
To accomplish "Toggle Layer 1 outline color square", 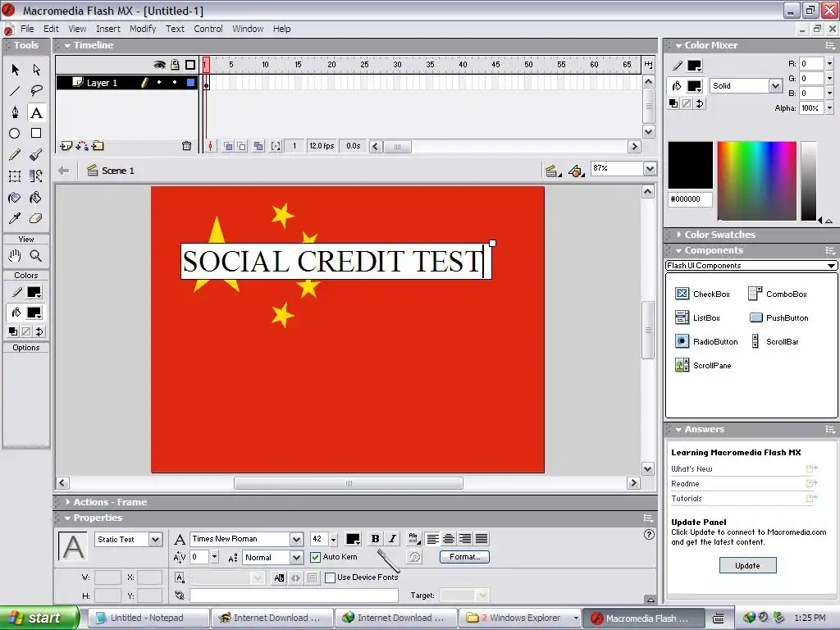I will point(190,83).
